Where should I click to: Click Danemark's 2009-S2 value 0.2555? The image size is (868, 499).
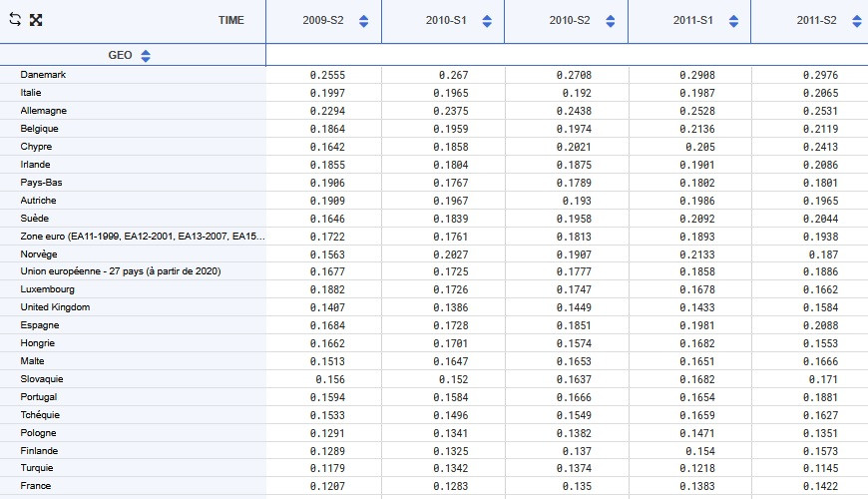327,75
